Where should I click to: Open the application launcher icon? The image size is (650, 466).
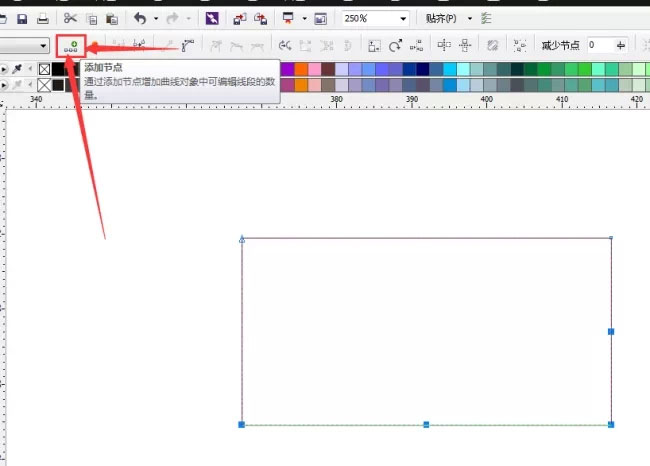tap(288, 18)
